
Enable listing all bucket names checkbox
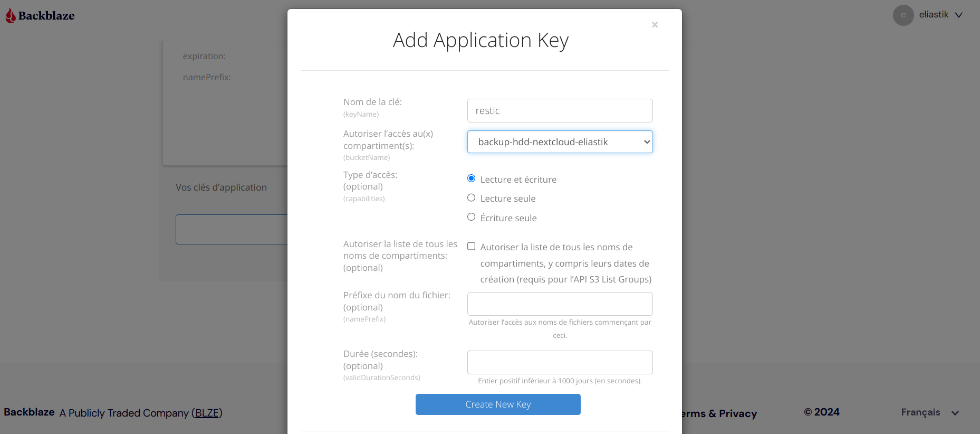pos(471,246)
